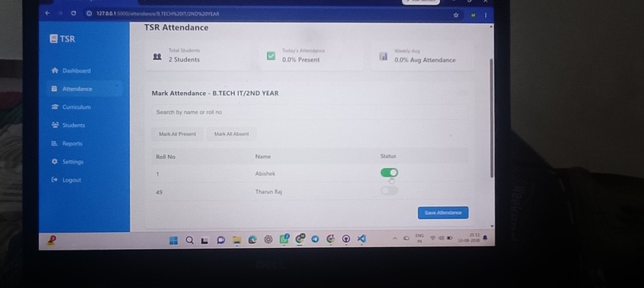The image size is (644, 288).
Task: Click the page vertical scrollbar thumb
Action: coord(491,118)
